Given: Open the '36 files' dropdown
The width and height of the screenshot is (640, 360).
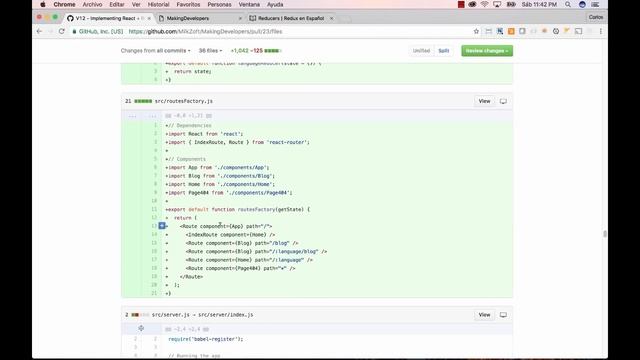Looking at the screenshot, I should pyautogui.click(x=210, y=51).
